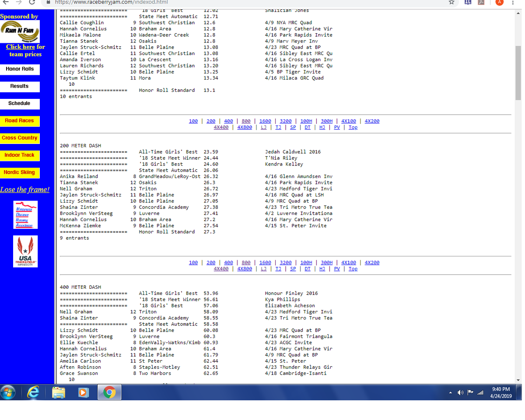This screenshot has width=525, height=420.
Task: Click the '9 entrants' text
Action: pos(74,238)
